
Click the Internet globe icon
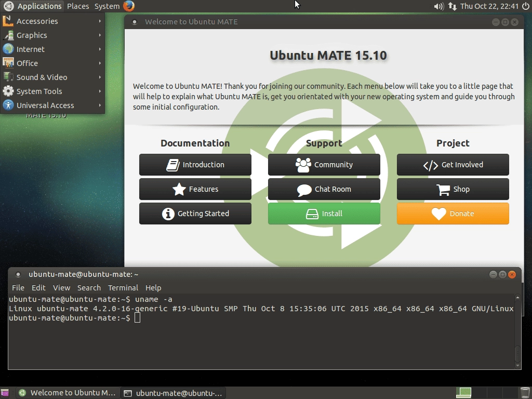[x=8, y=49]
